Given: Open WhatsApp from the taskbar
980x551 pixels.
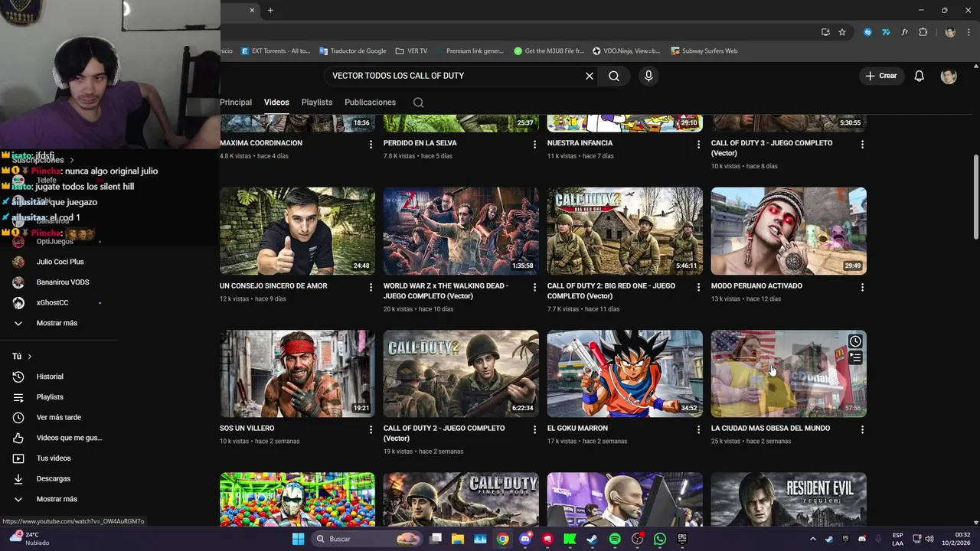Looking at the screenshot, I should coord(660,539).
